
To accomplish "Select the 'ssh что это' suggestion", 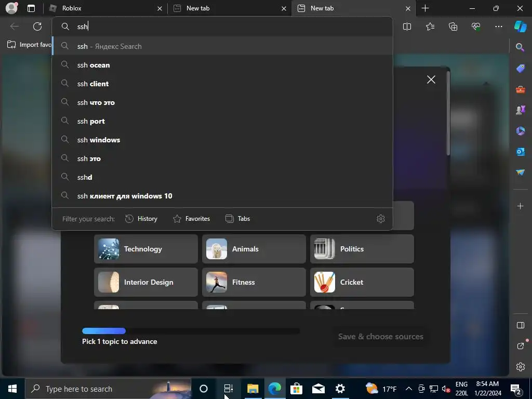I will tap(222, 102).
